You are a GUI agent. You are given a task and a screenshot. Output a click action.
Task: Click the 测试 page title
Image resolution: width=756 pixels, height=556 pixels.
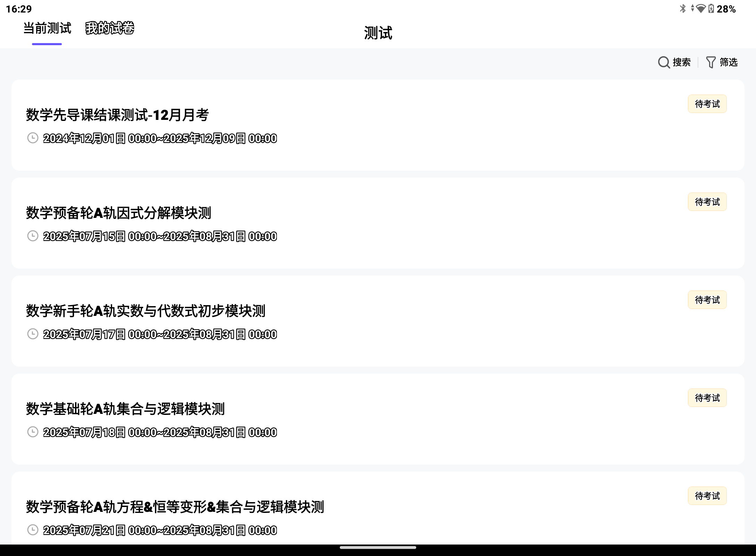378,33
